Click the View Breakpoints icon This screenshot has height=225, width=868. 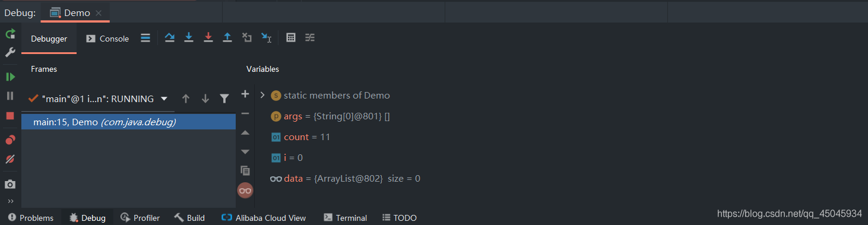[10, 140]
